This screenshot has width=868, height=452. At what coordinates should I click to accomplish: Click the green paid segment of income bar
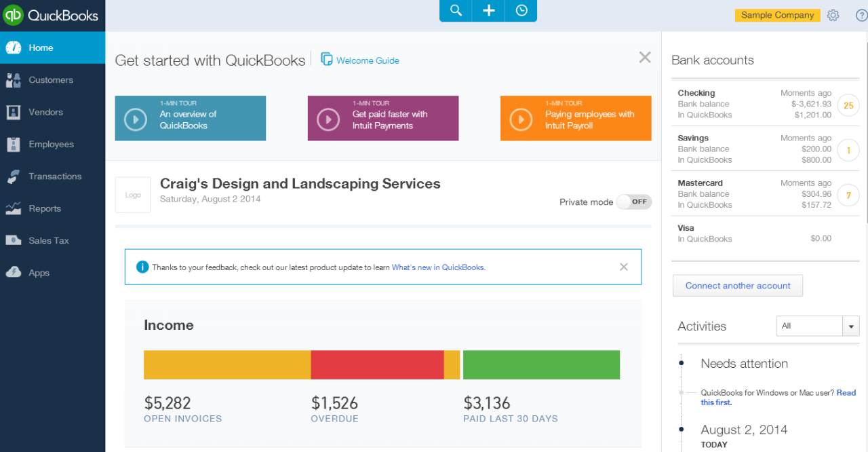[541, 364]
